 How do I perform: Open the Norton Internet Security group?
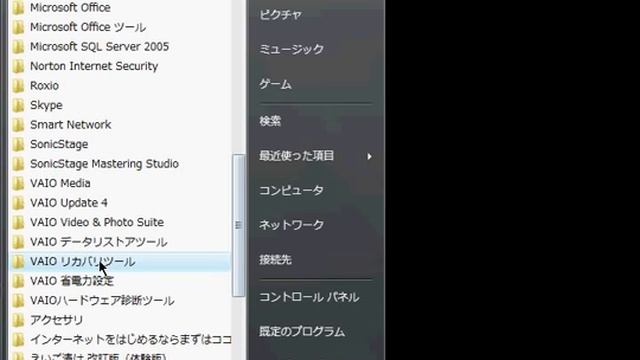(94, 66)
